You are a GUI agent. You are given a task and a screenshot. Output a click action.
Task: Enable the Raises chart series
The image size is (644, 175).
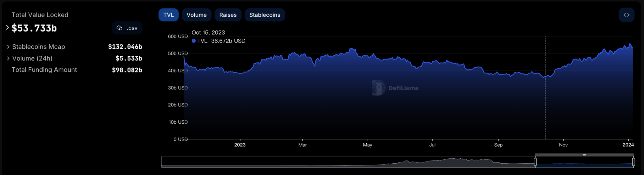[228, 15]
